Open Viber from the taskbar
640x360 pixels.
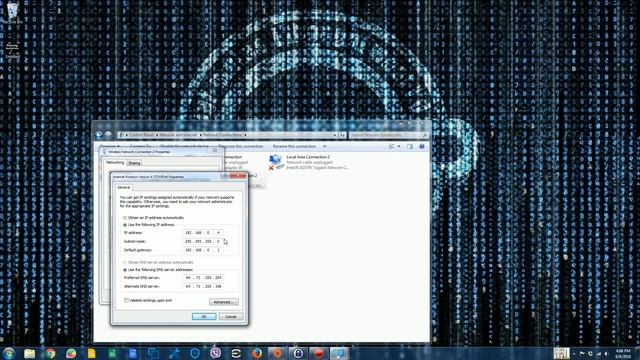tap(216, 353)
